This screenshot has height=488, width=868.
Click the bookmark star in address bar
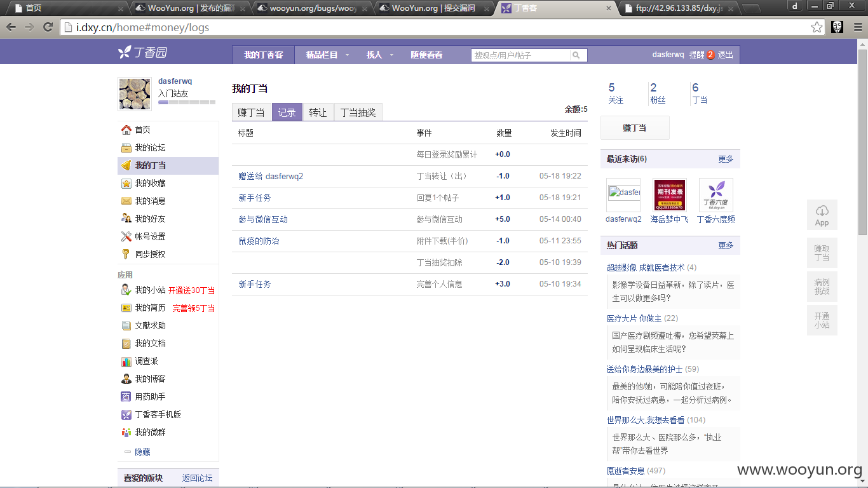pos(817,27)
